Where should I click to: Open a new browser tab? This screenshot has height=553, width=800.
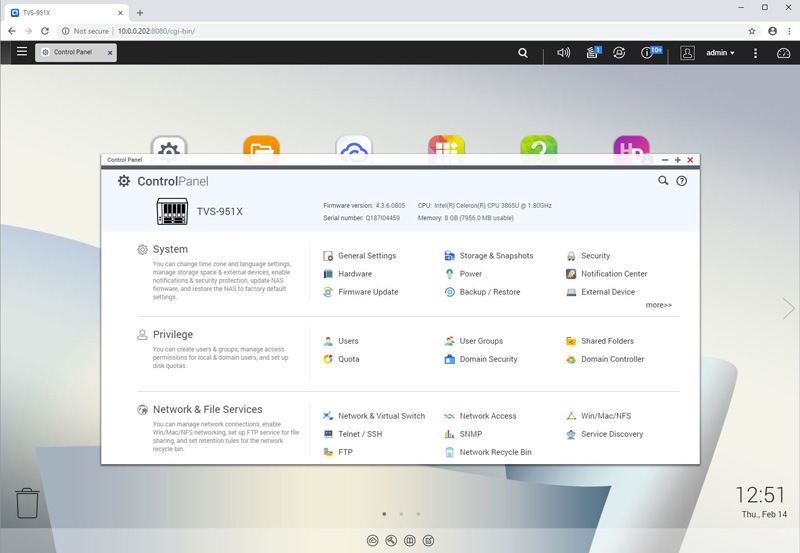point(140,13)
